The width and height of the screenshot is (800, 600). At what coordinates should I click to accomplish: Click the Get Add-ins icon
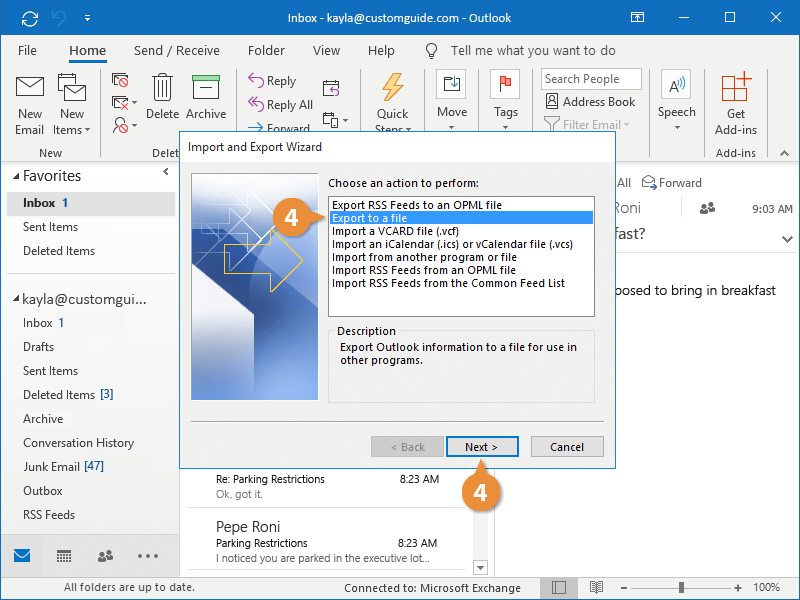pos(735,87)
